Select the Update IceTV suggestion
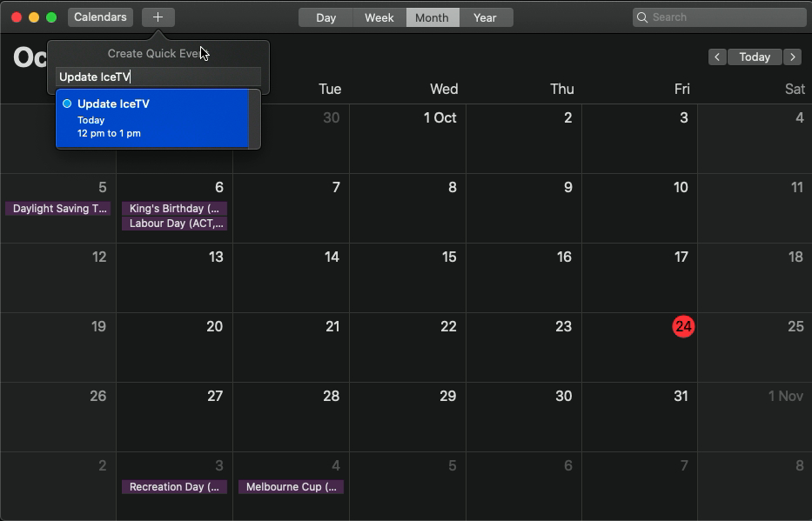This screenshot has width=812, height=521. [x=152, y=118]
